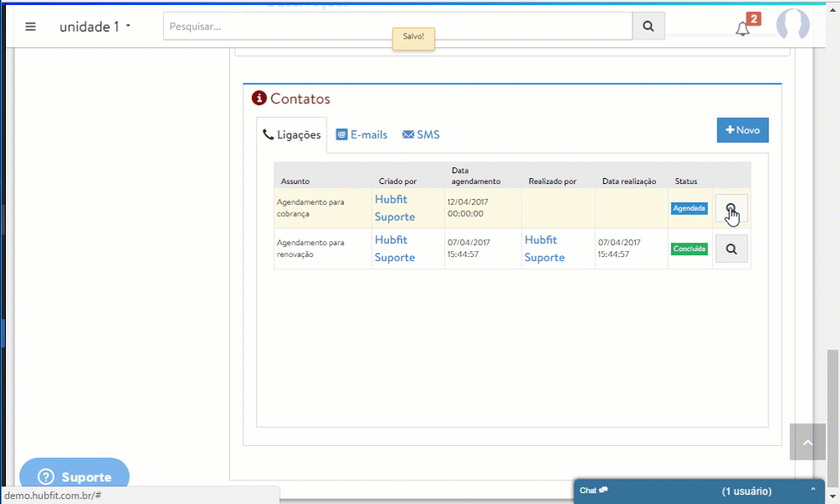Click the Concluída status badge
Screen dimensions: 840x504
point(690,249)
